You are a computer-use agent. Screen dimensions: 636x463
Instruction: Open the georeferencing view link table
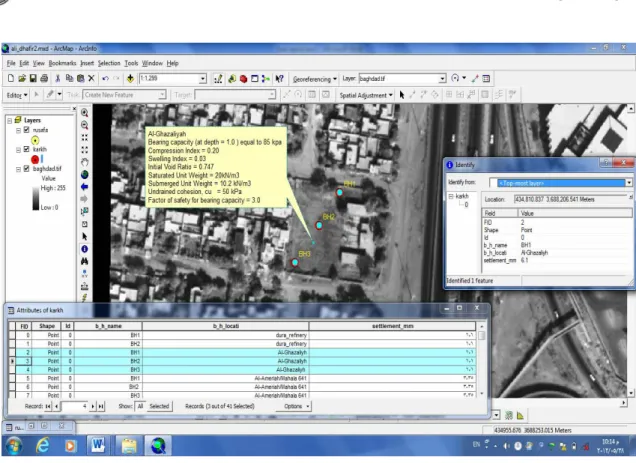[486, 78]
